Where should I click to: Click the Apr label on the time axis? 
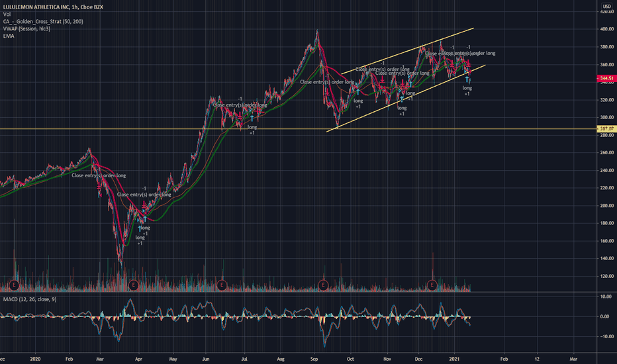(138, 359)
